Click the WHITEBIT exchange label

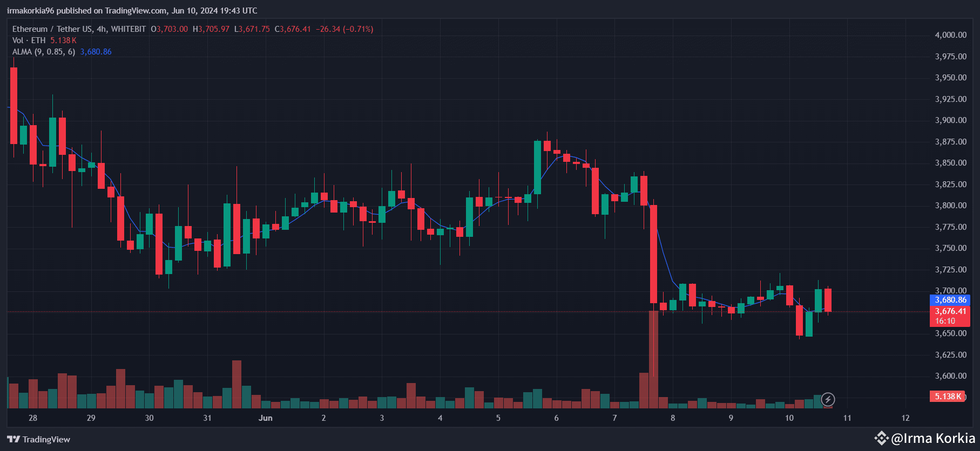tap(129, 29)
